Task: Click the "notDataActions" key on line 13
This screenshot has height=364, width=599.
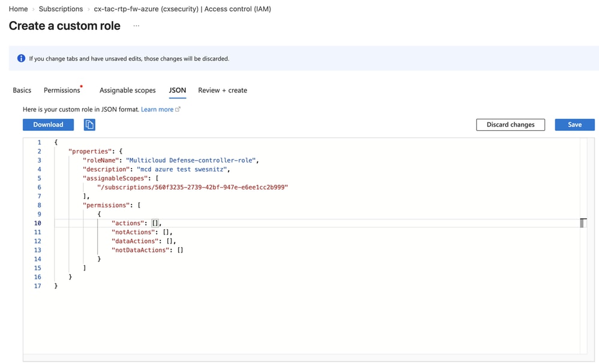Action: coord(140,250)
